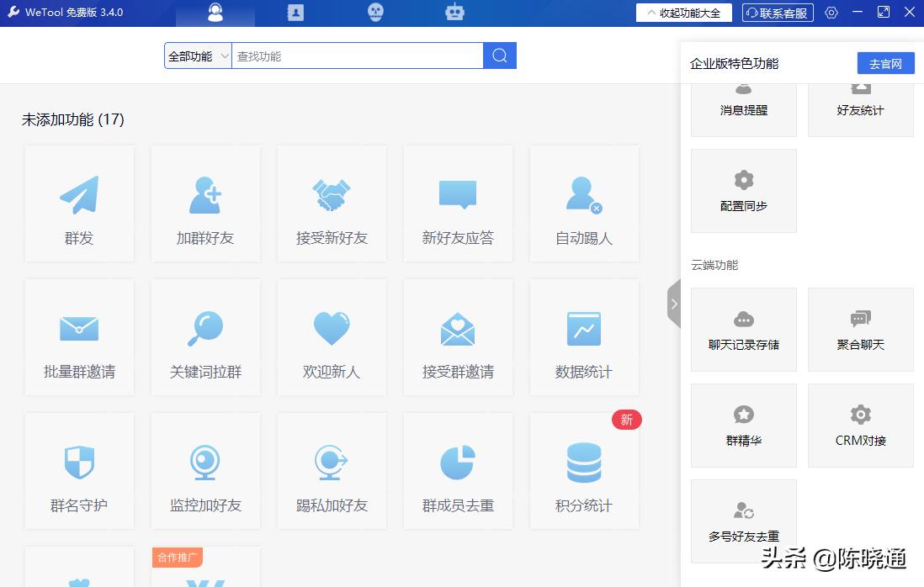The height and width of the screenshot is (587, 924).
Task: Open the 群发 mass-send feature
Action: 79,204
